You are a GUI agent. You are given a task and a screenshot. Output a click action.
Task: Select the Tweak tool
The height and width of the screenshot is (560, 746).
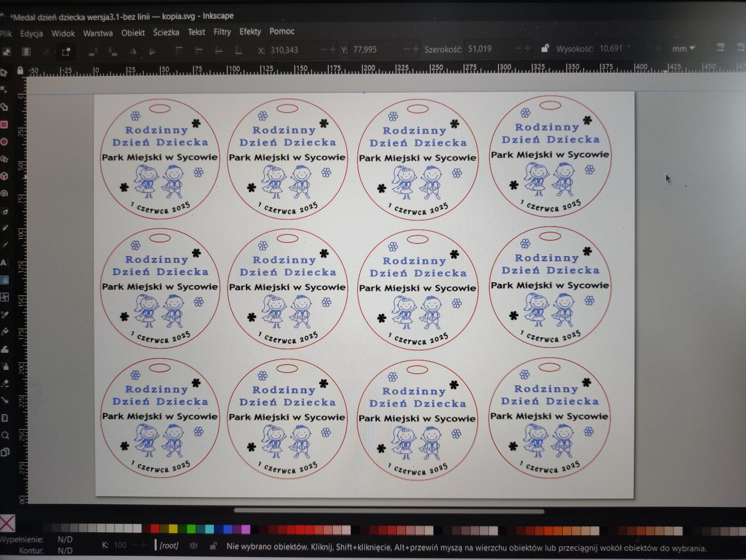pos(4,349)
